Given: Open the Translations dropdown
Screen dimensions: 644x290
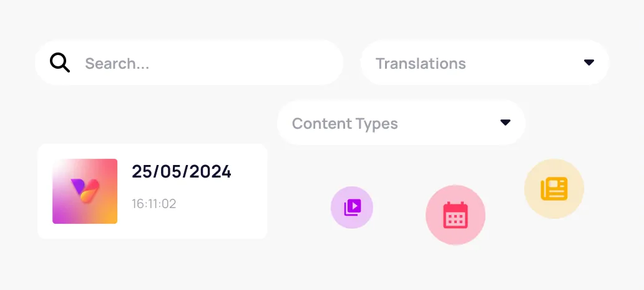Looking at the screenshot, I should [485, 63].
